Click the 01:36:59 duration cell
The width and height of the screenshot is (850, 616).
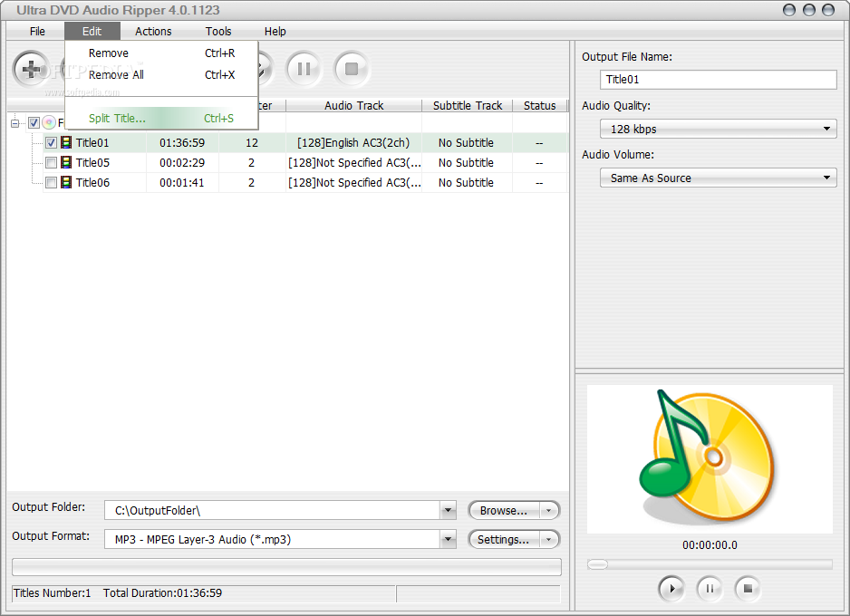(182, 143)
